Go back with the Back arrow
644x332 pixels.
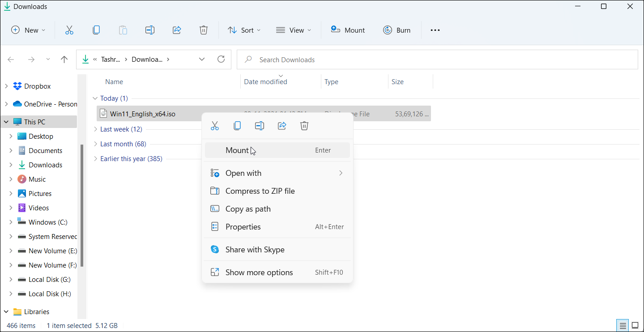click(11, 60)
